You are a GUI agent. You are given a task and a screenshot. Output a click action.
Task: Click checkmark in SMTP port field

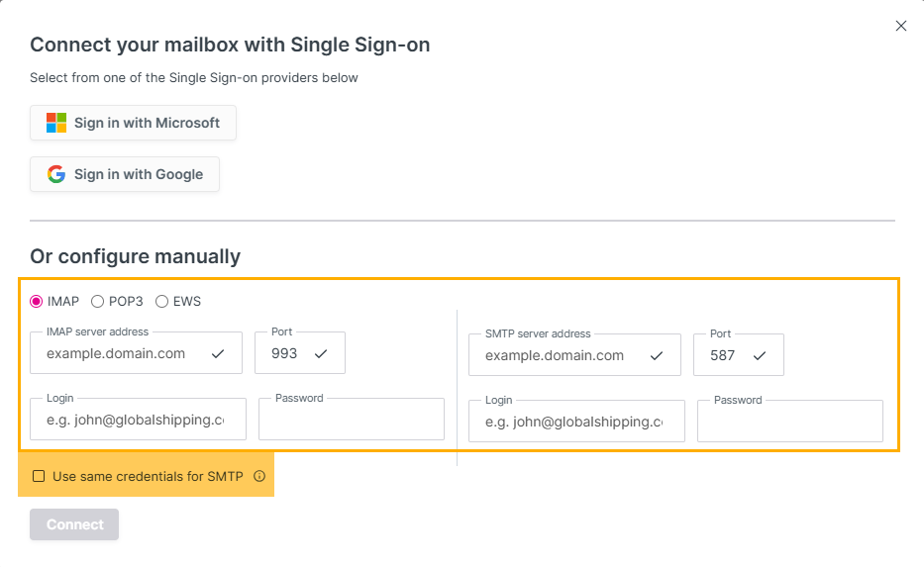pyautogui.click(x=760, y=355)
